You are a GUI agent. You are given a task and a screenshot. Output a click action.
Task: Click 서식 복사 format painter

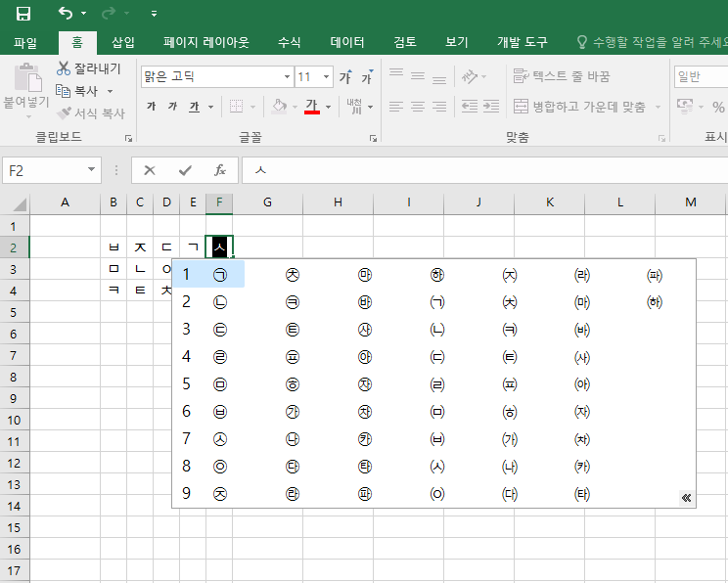click(91, 113)
